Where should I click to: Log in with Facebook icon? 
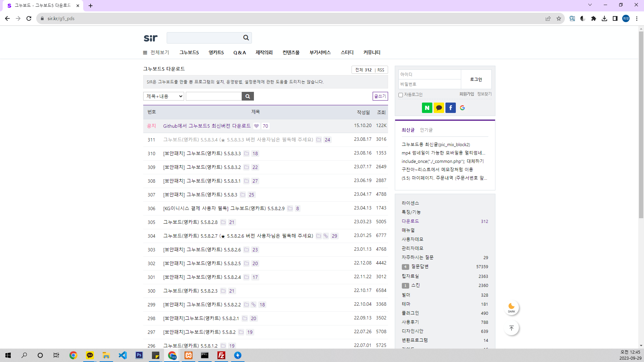pyautogui.click(x=450, y=108)
